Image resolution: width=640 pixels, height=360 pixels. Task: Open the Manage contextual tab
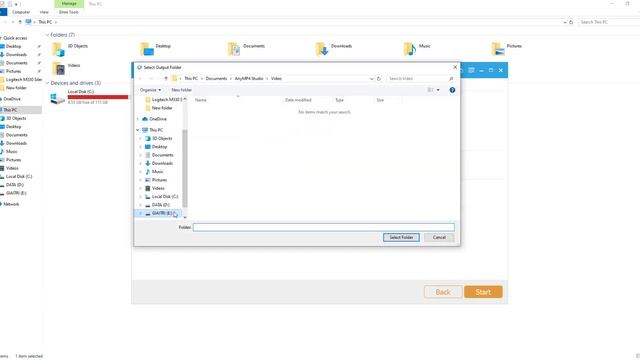pyautogui.click(x=69, y=4)
